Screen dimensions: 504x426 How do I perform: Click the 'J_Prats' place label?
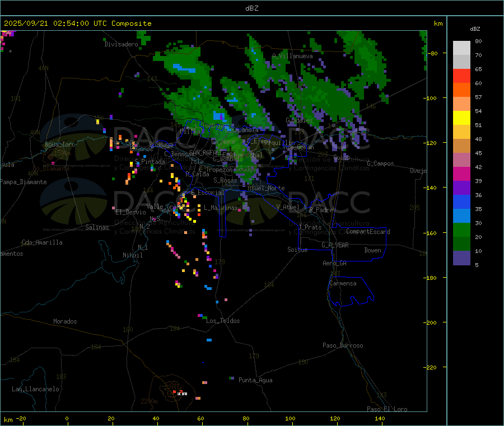click(310, 227)
